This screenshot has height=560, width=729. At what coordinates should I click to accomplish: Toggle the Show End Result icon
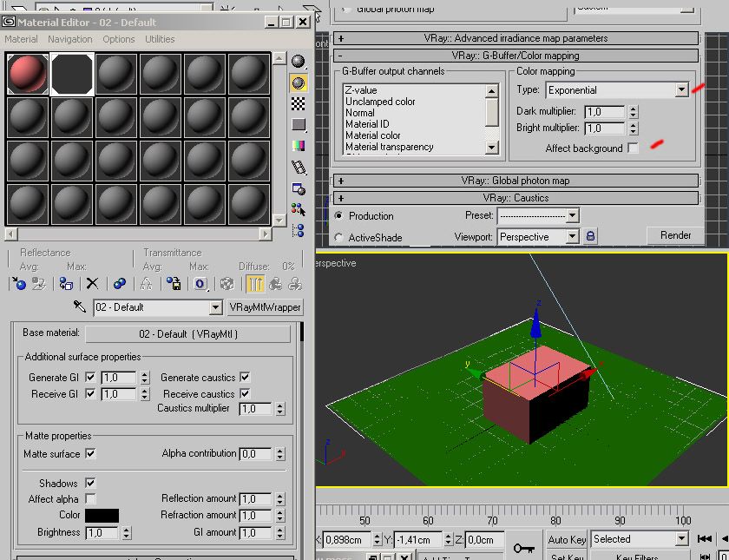(255, 284)
